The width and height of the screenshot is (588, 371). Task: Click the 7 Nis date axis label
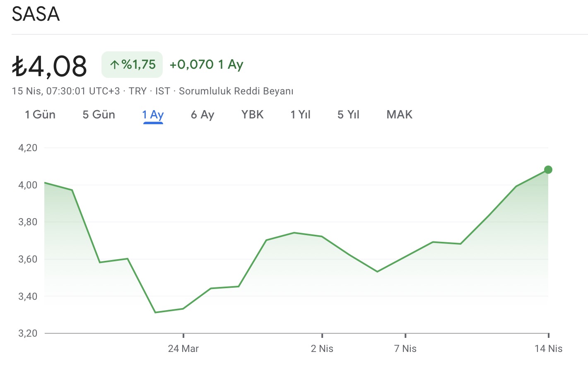coord(405,349)
